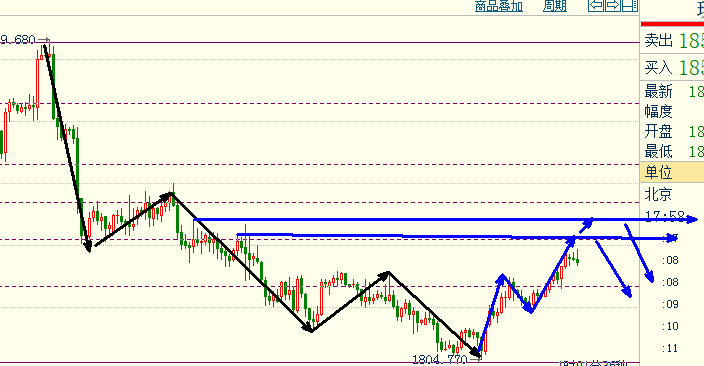
Task: Click the 9.680 high price label
Action: [18, 40]
